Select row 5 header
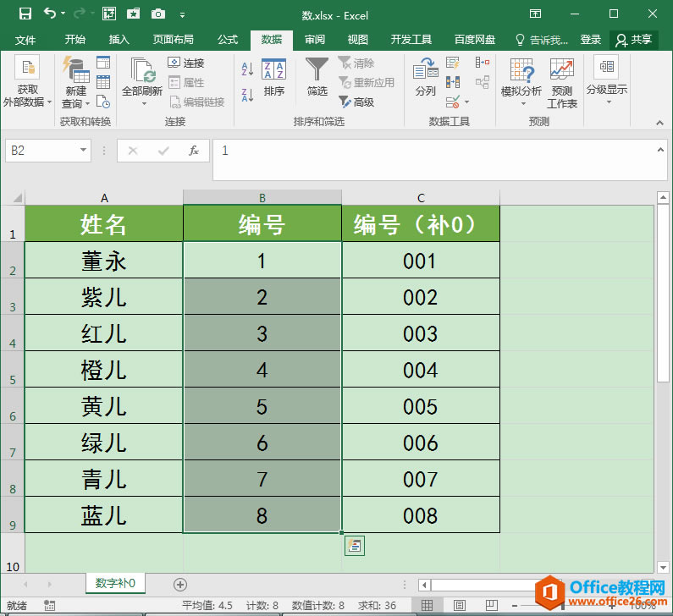This screenshot has height=616, width=673. [x=13, y=369]
